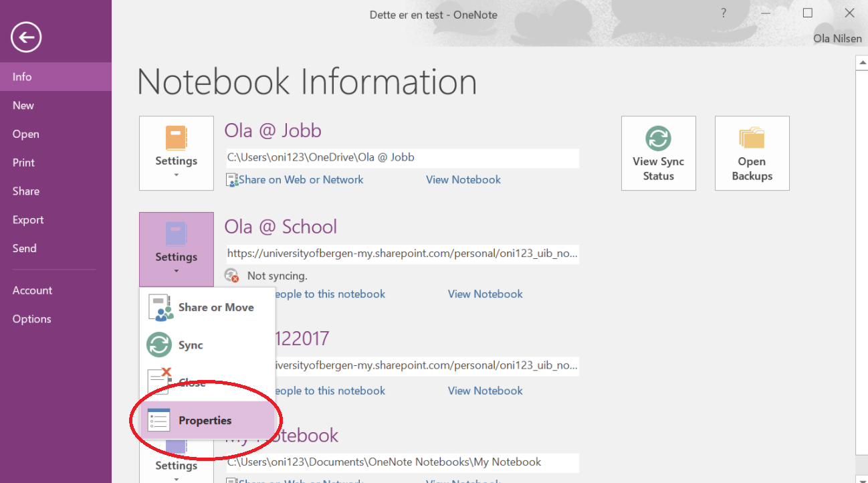
Task: Open the help question mark icon
Action: coord(723,13)
